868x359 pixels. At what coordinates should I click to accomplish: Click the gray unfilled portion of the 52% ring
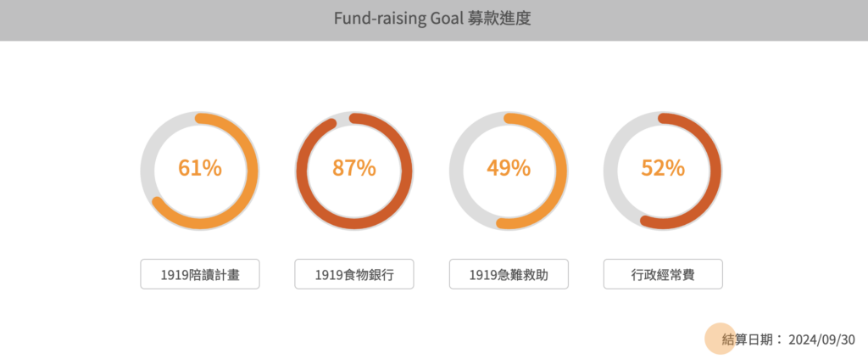(611, 171)
